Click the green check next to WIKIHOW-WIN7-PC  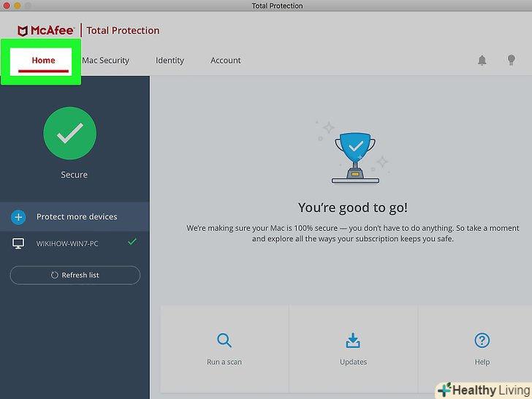pyautogui.click(x=132, y=242)
